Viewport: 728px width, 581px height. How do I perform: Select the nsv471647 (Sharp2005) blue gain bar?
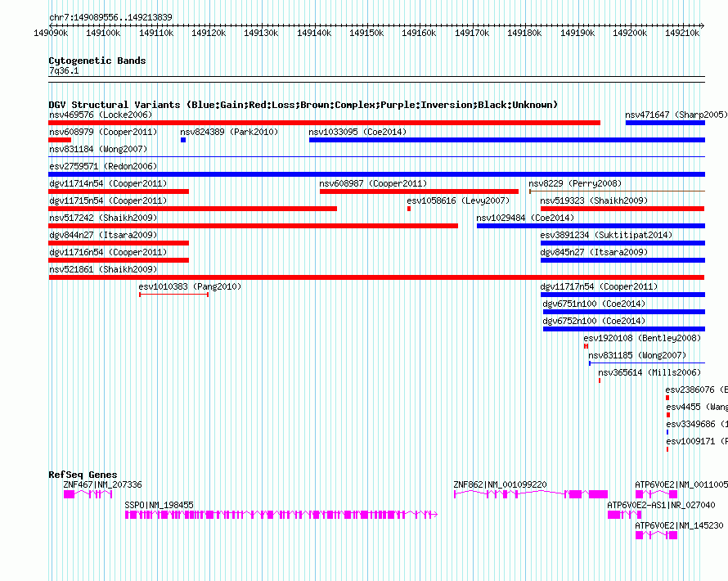[x=665, y=123]
